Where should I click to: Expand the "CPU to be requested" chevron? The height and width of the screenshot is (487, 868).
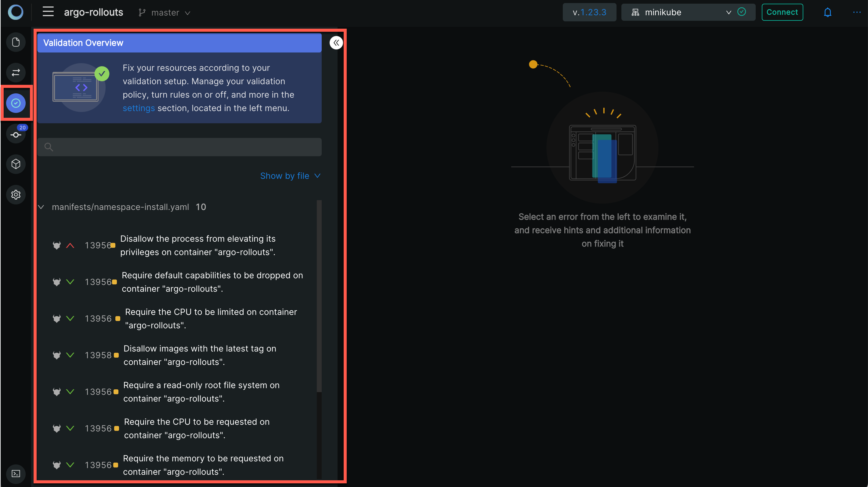click(x=70, y=428)
